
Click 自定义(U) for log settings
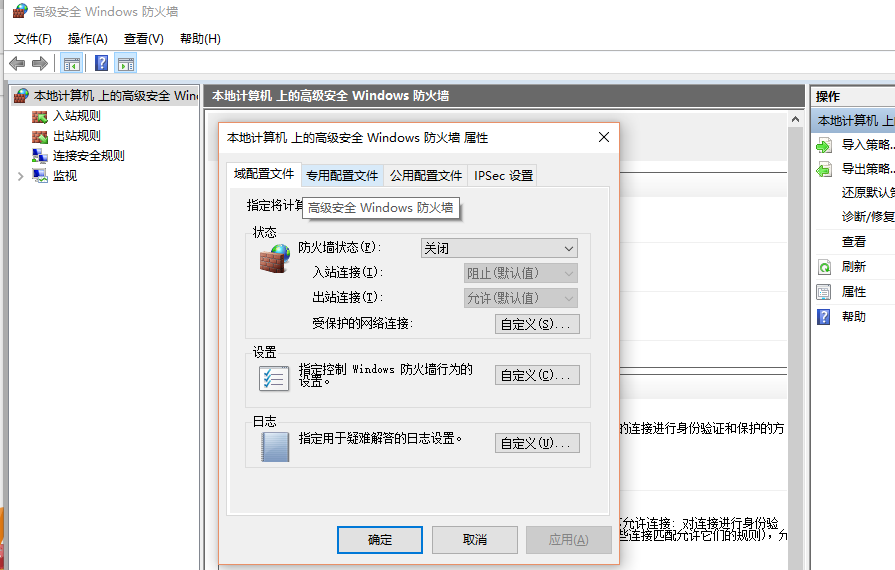[x=537, y=443]
